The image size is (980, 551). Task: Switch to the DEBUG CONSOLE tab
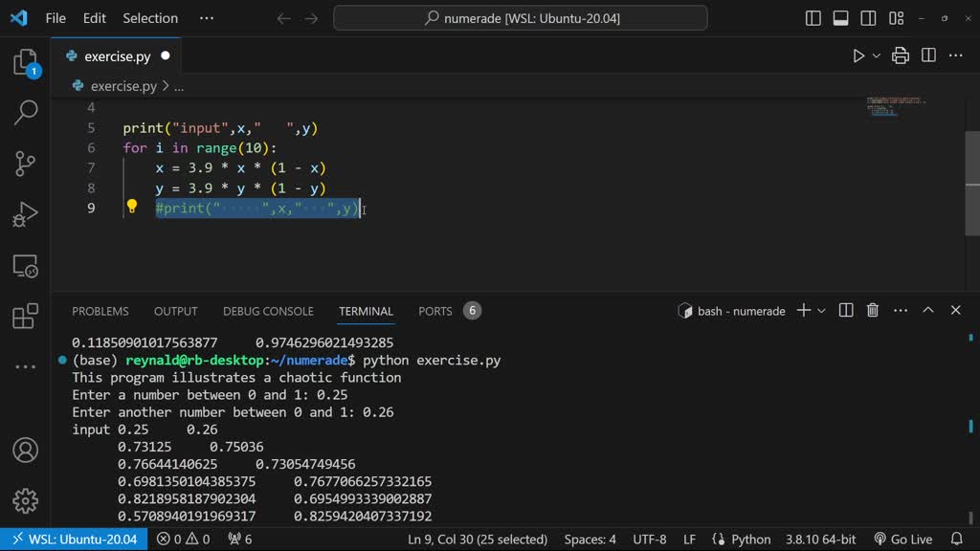coord(267,310)
